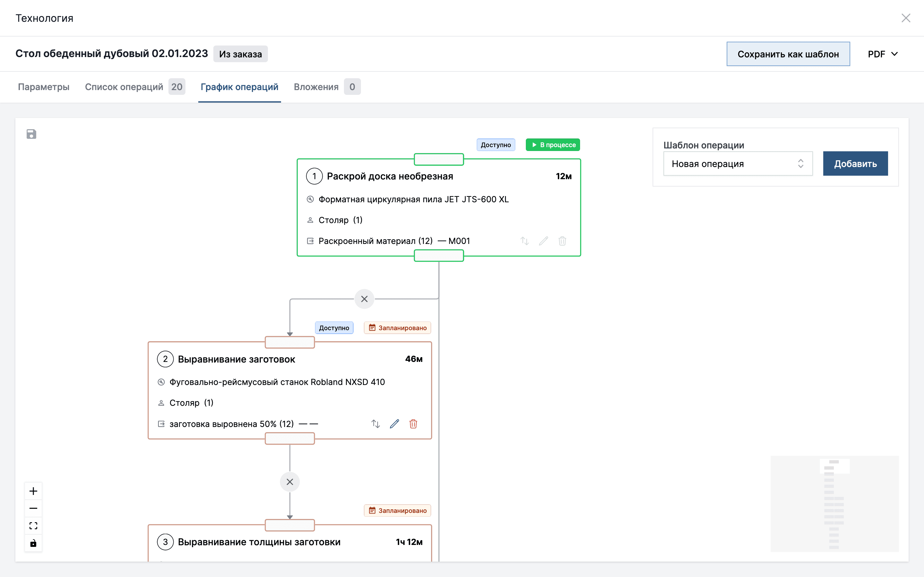Remove link between operations 1 and 2
The height and width of the screenshot is (577, 924).
[364, 299]
